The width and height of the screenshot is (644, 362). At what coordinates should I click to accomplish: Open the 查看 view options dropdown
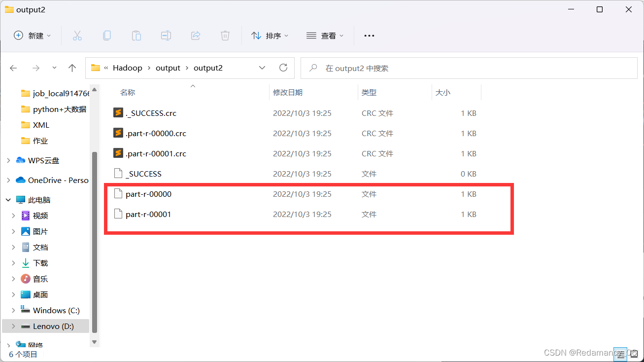point(325,35)
